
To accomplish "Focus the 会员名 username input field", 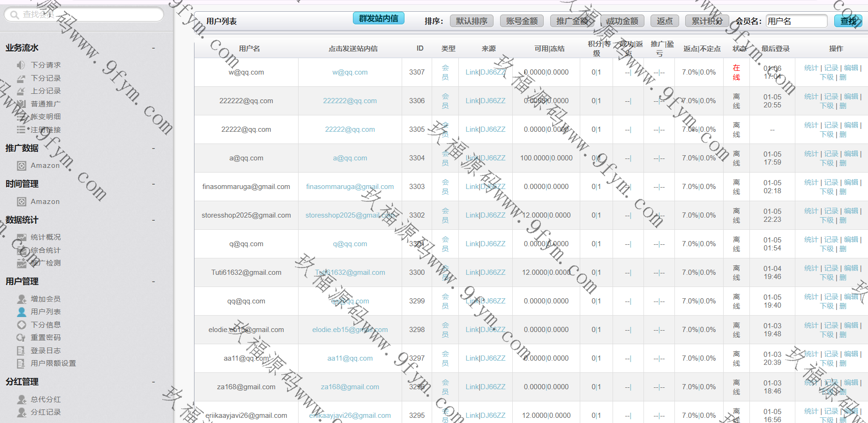I will [796, 21].
